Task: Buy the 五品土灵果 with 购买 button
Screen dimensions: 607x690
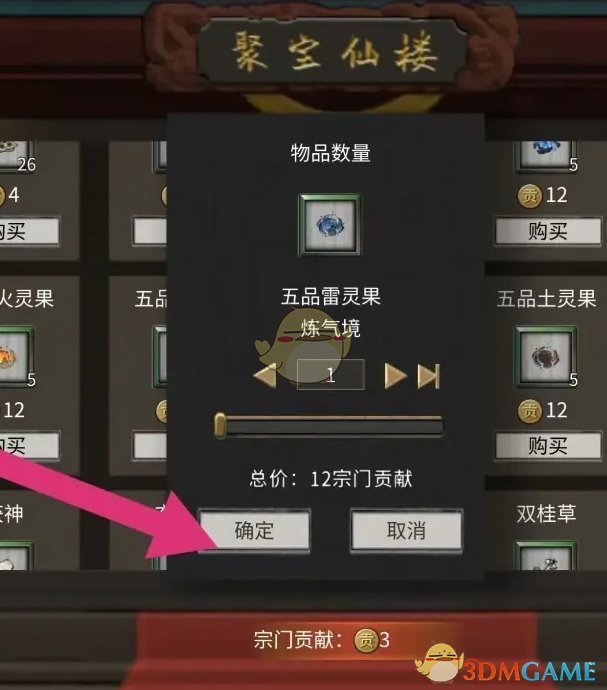Action: 548,446
